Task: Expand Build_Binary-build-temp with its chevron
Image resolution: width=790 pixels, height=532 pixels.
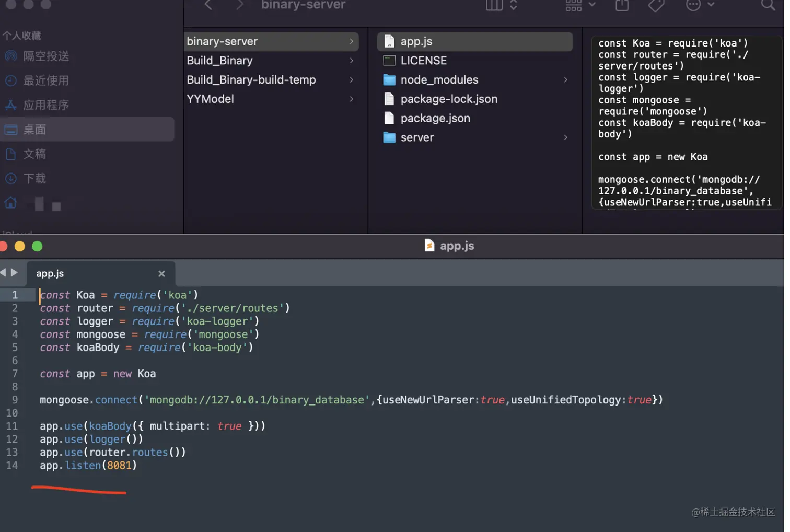Action: [x=351, y=80]
